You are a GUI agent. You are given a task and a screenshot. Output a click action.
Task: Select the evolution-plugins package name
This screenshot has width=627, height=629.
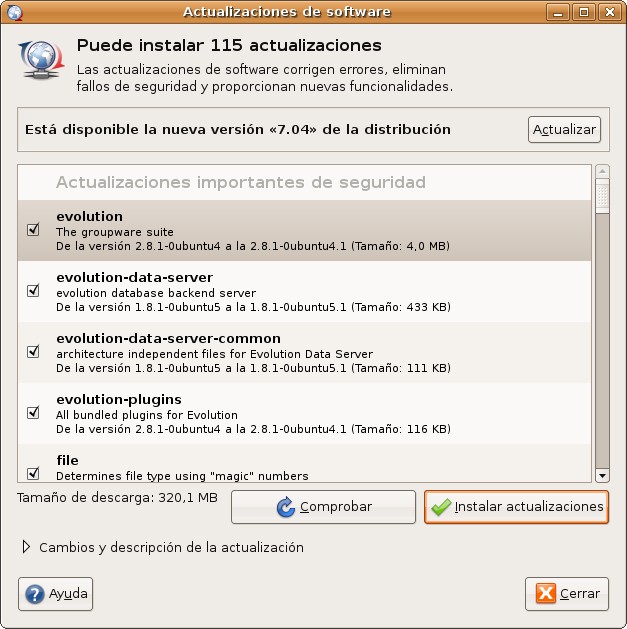[x=119, y=400]
